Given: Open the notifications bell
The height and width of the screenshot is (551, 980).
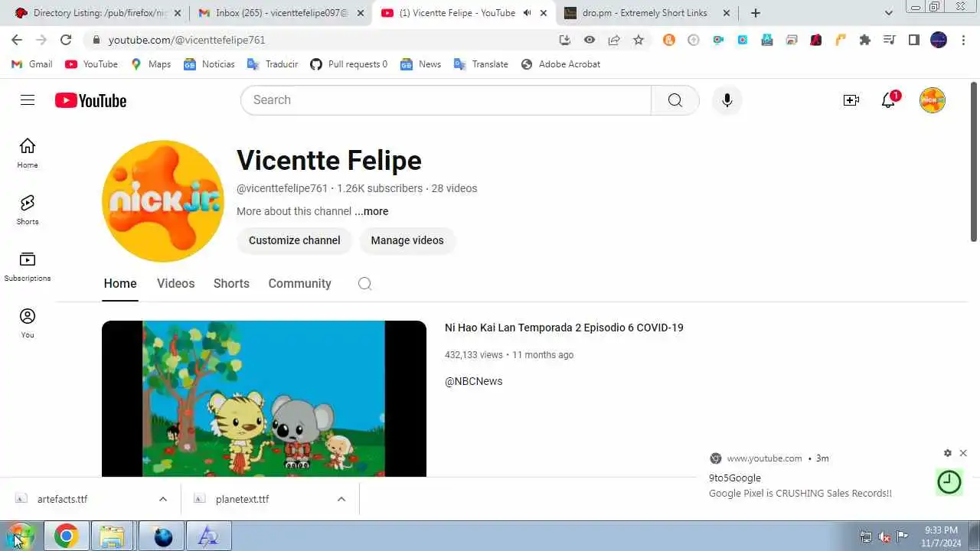Looking at the screenshot, I should [x=889, y=100].
